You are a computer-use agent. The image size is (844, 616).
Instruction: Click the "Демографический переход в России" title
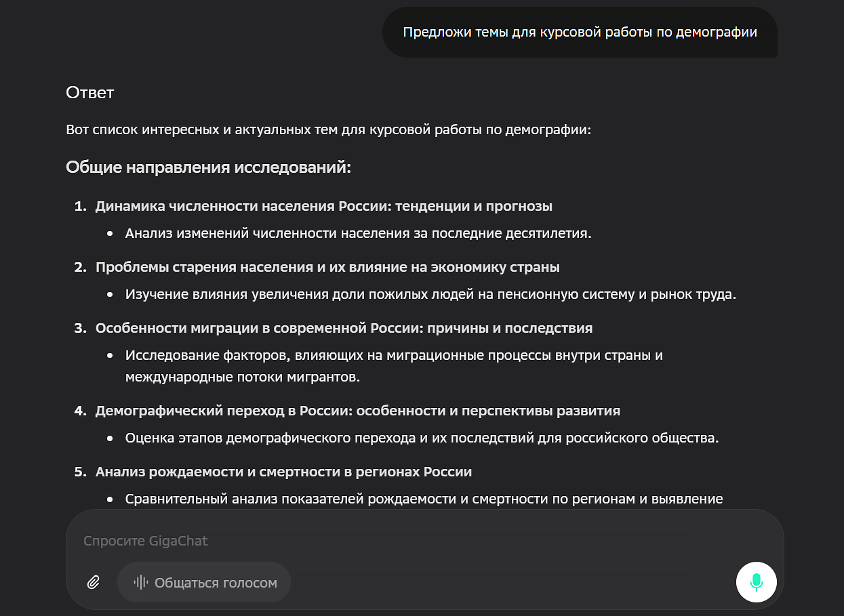pos(359,410)
